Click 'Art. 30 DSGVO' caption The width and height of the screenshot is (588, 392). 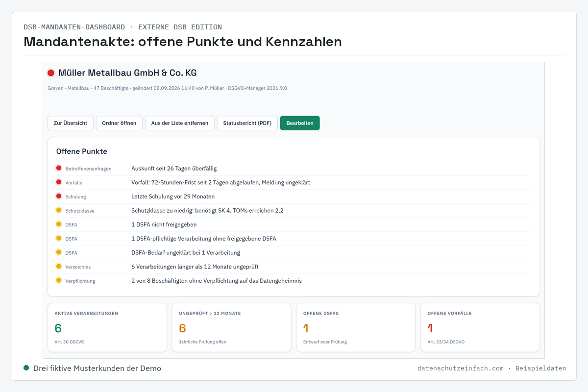point(70,342)
